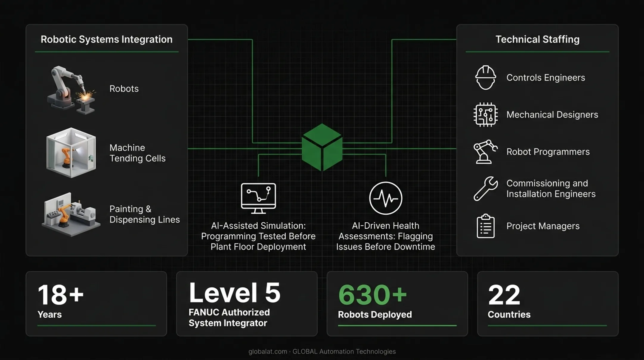
Task: Click the 18+ figure
Action: (x=61, y=295)
